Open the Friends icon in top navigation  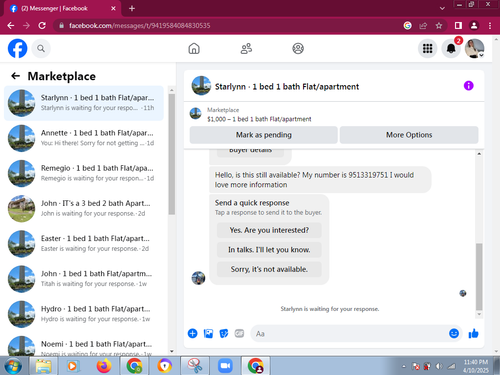pyautogui.click(x=246, y=49)
